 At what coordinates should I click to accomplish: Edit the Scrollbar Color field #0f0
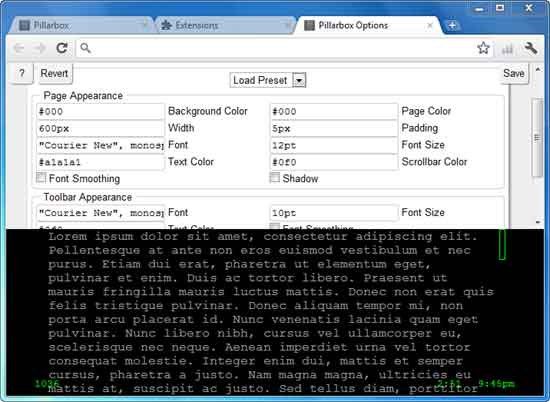tap(334, 162)
